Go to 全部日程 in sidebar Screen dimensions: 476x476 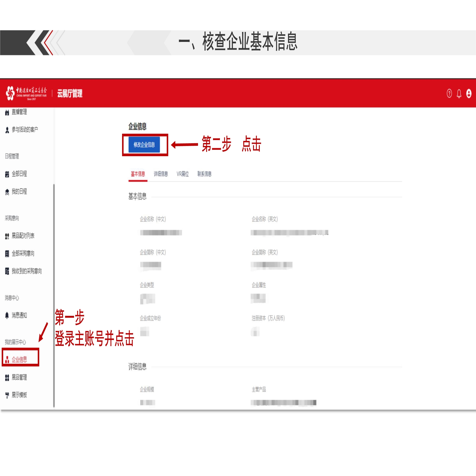20,174
